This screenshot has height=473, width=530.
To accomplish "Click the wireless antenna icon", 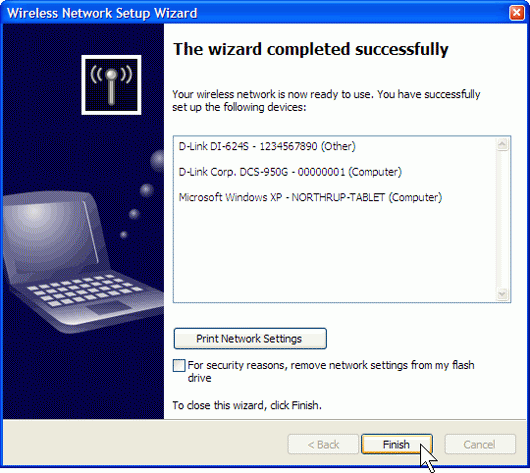I will click(x=111, y=85).
